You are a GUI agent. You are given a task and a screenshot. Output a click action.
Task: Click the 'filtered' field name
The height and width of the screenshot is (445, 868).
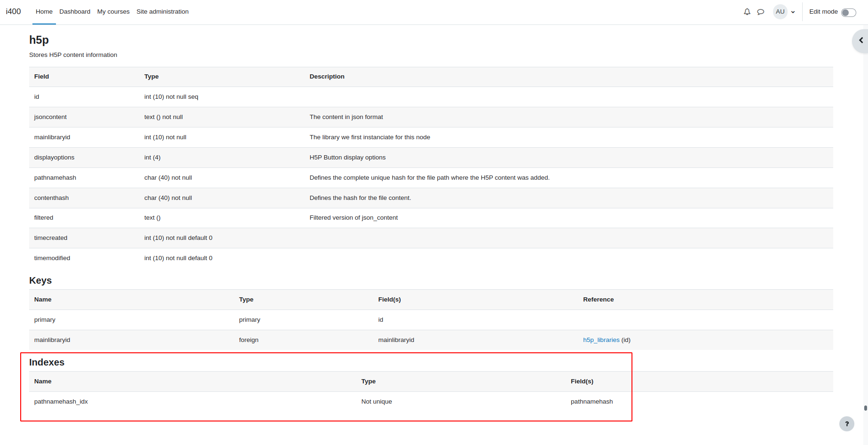44,218
